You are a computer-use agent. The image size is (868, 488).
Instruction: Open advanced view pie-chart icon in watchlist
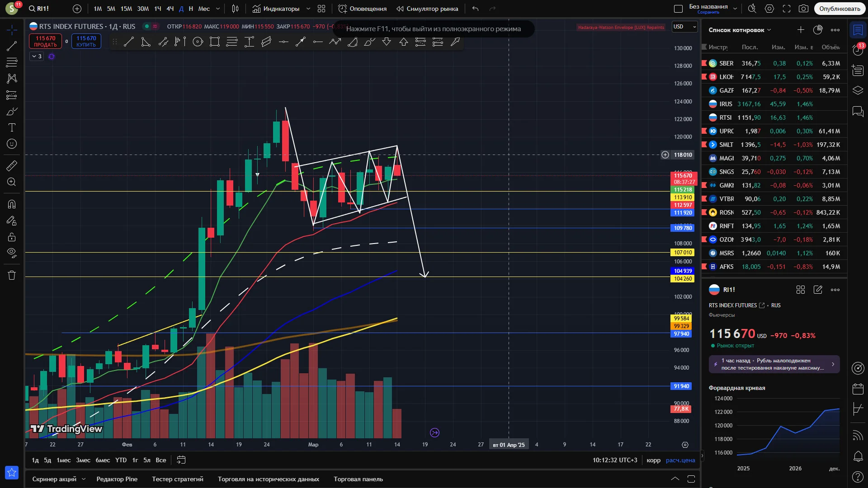tap(818, 30)
